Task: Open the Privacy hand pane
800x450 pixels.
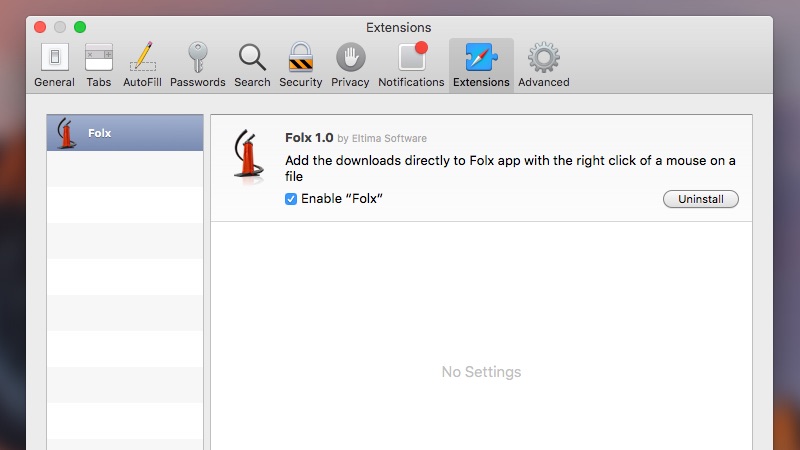Action: pyautogui.click(x=350, y=65)
